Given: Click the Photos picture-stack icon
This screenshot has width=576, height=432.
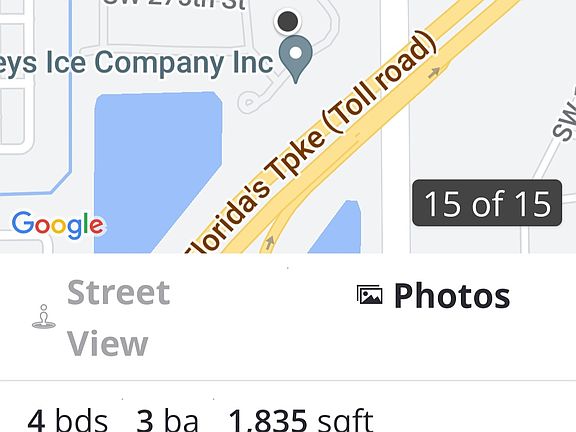Looking at the screenshot, I should point(370,295).
